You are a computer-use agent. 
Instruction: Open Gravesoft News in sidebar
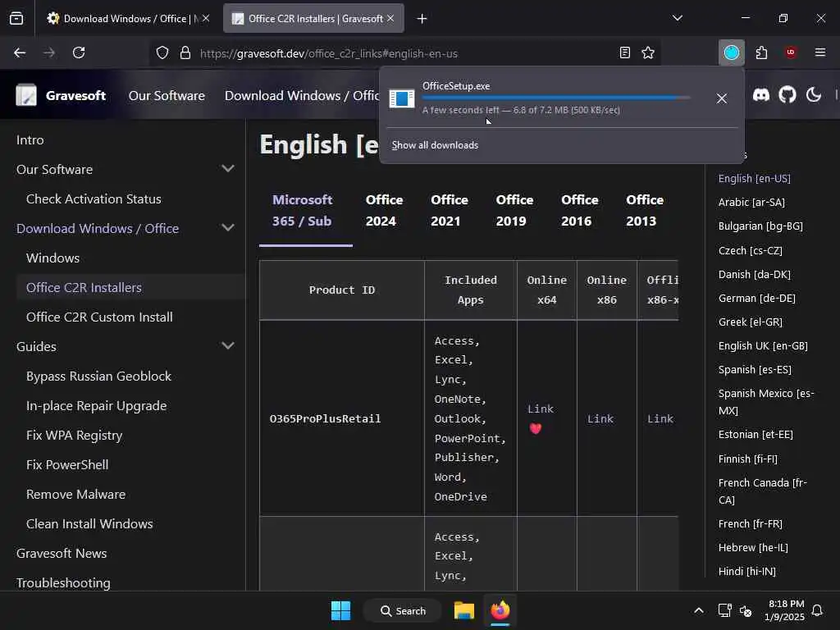(62, 553)
